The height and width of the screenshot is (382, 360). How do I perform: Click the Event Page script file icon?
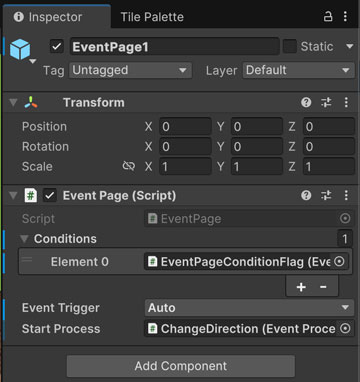click(31, 195)
